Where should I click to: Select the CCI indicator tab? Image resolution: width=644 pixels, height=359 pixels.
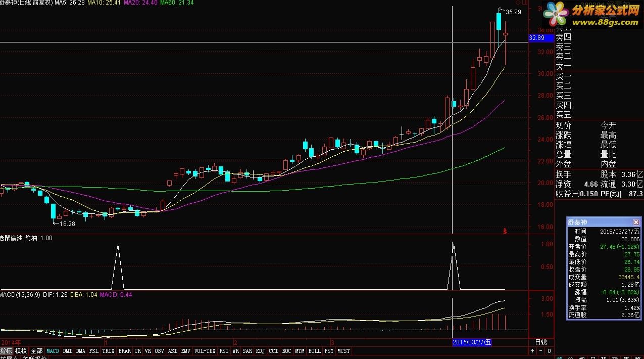coord(274,350)
